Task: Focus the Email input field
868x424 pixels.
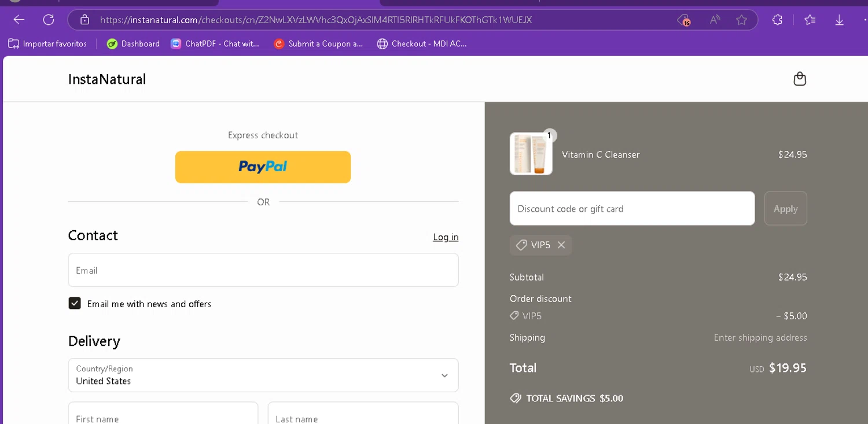Action: pyautogui.click(x=263, y=270)
